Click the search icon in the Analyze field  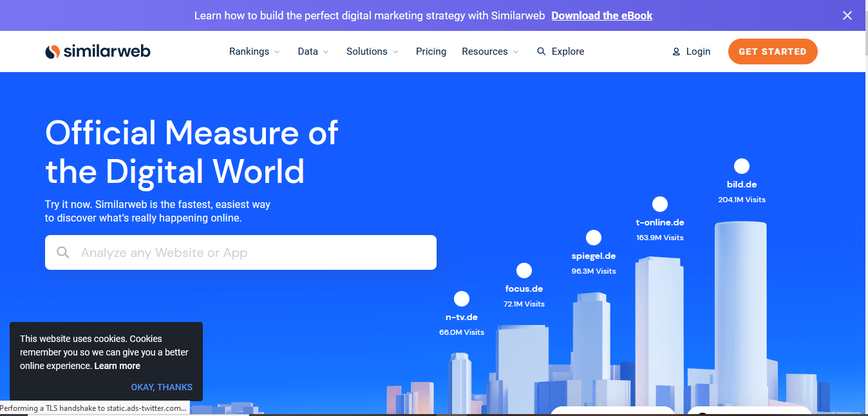[63, 252]
